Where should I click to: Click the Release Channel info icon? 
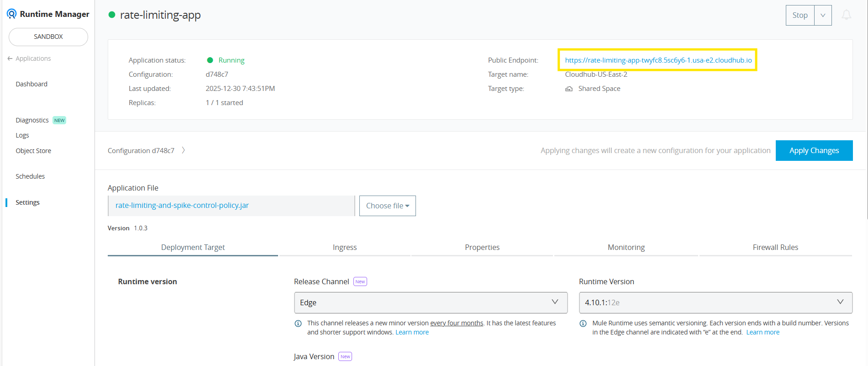click(298, 324)
